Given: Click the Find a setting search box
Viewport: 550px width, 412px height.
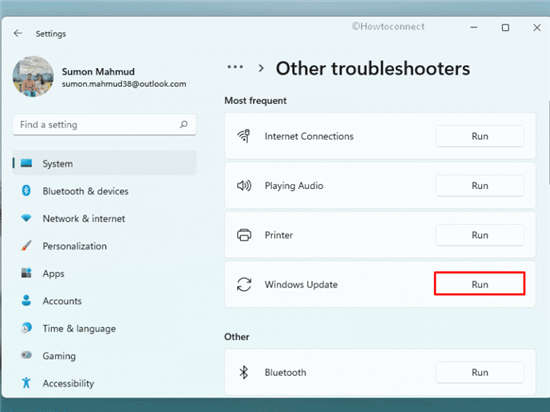Looking at the screenshot, I should point(104,124).
